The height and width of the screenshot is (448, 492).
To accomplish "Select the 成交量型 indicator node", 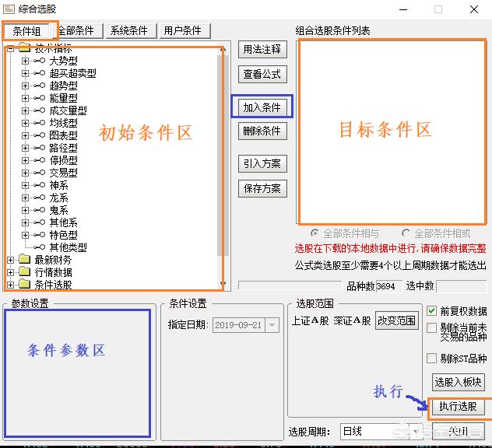I will click(68, 110).
